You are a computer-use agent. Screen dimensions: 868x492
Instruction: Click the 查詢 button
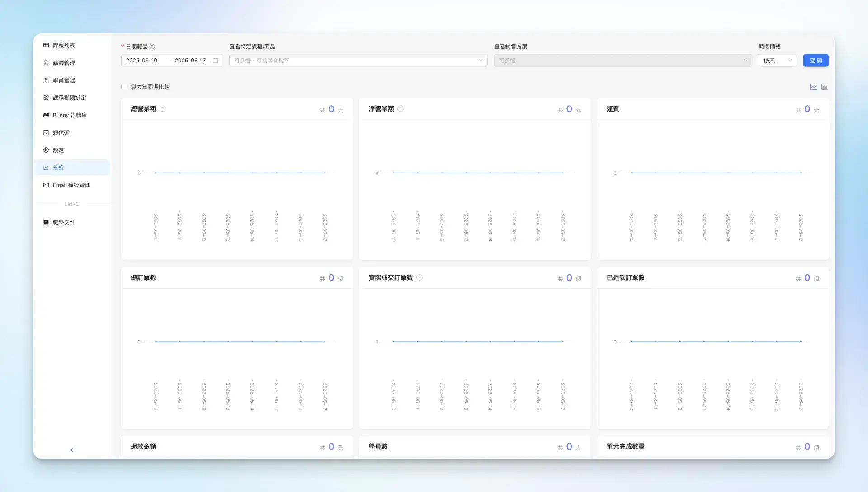point(816,61)
